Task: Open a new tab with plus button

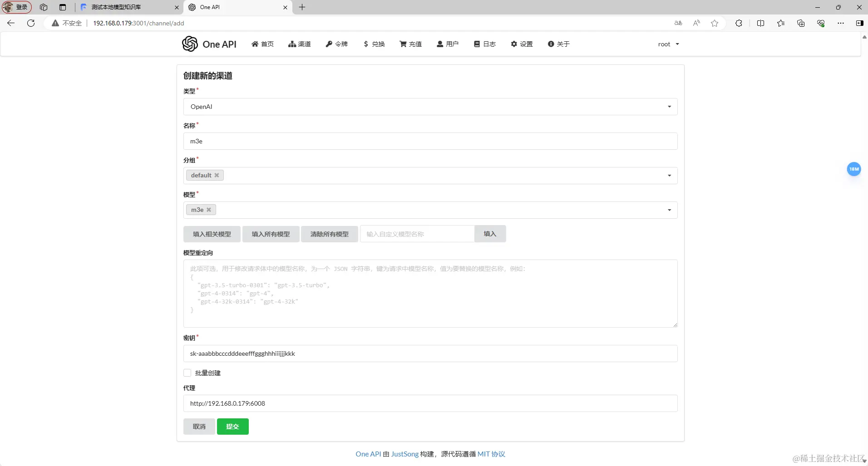Action: tap(302, 7)
